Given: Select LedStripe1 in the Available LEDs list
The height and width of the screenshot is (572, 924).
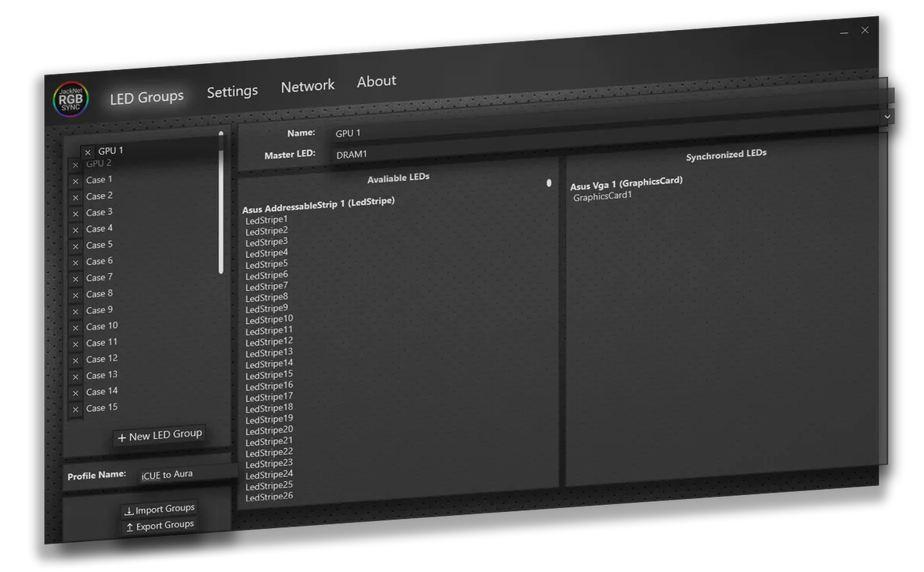Looking at the screenshot, I should (x=266, y=219).
